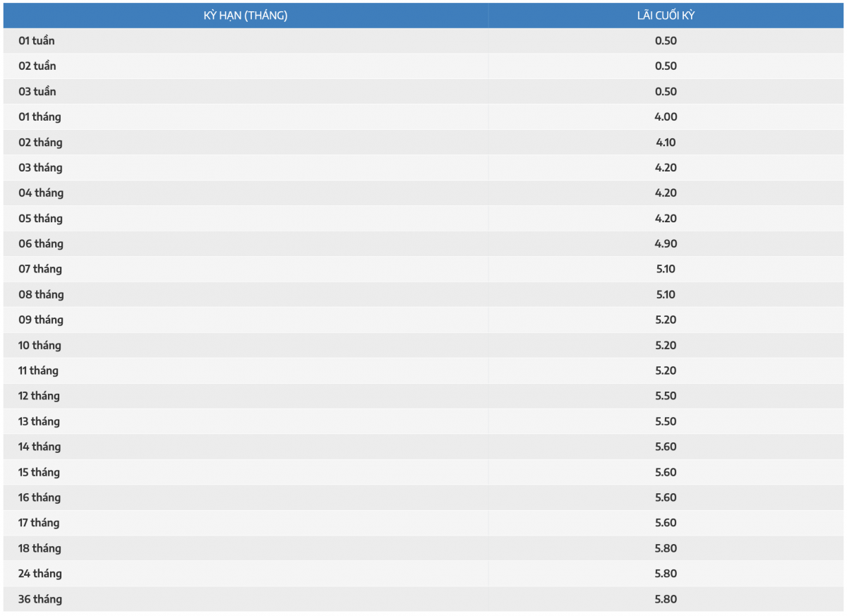Select the "03 tuần" term row label
Screen dimensions: 847x616
(37, 92)
